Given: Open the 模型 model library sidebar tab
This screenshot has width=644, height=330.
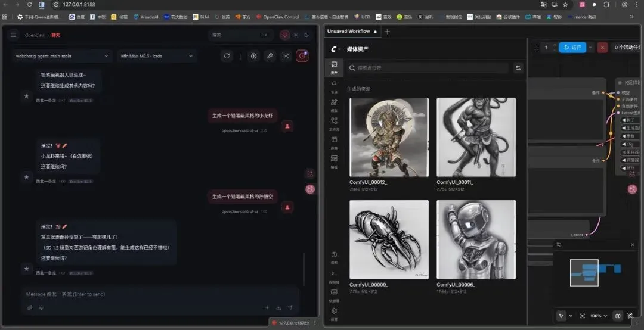Looking at the screenshot, I should tap(335, 105).
